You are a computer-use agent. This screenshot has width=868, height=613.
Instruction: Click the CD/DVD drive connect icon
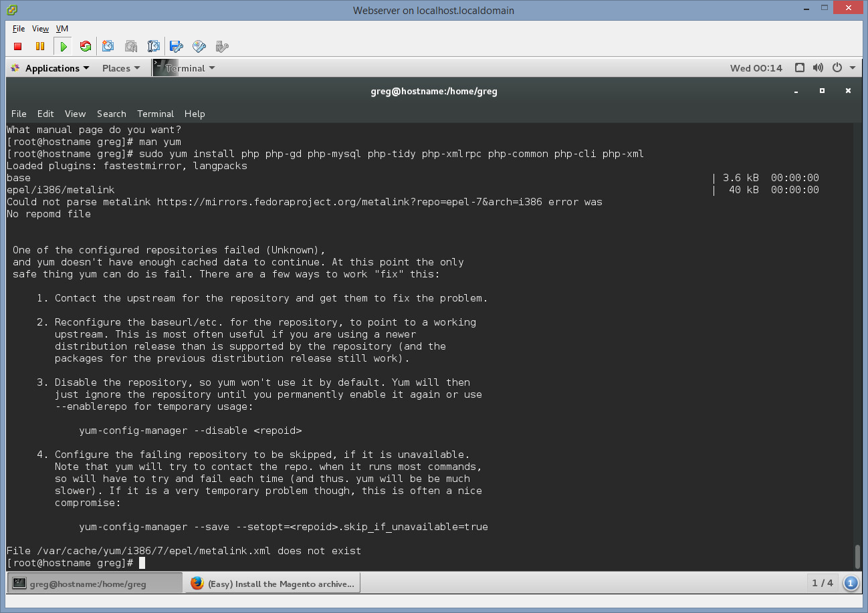(199, 46)
